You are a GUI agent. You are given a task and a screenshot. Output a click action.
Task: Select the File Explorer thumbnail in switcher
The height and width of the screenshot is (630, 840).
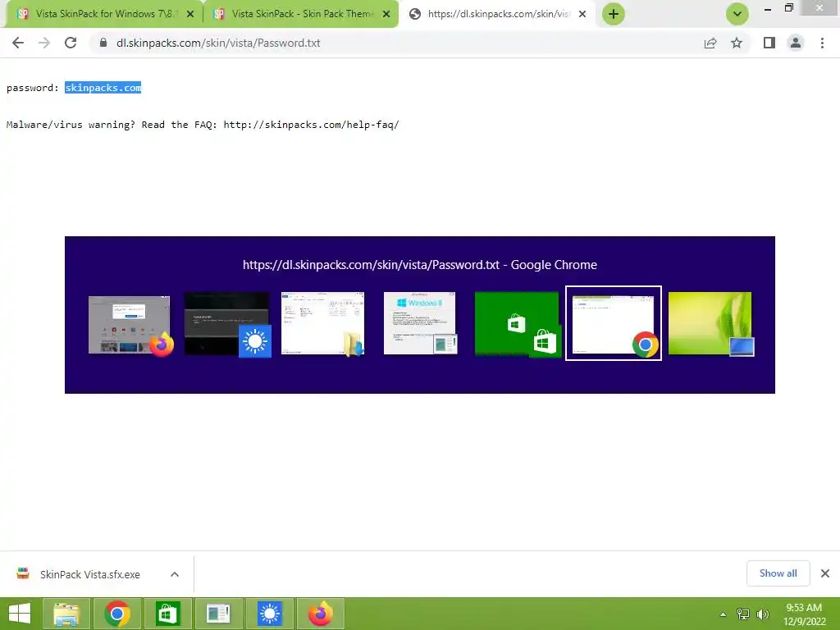(x=323, y=323)
